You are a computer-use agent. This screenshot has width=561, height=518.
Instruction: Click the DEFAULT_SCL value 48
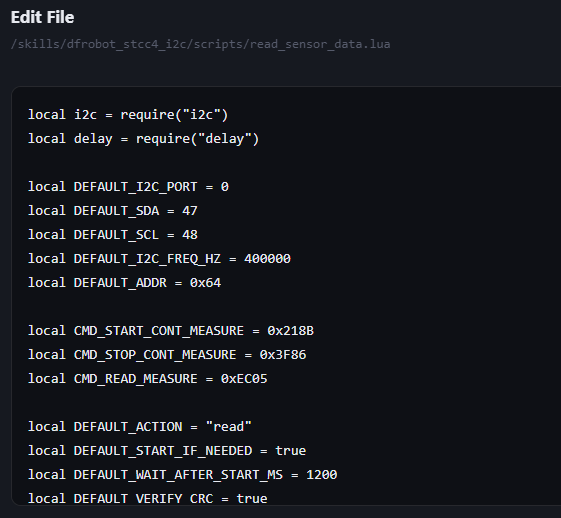[x=190, y=235]
